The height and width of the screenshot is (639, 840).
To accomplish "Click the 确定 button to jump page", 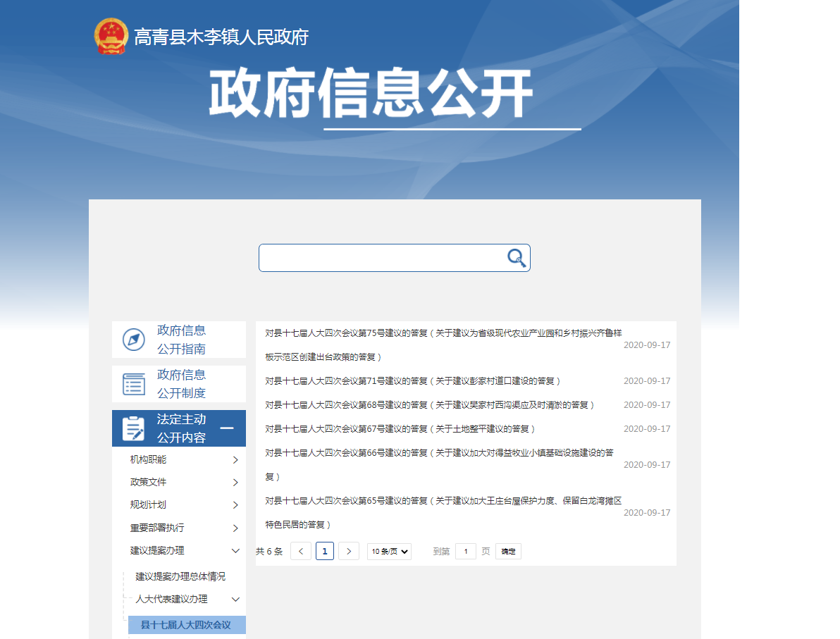I will 508,552.
